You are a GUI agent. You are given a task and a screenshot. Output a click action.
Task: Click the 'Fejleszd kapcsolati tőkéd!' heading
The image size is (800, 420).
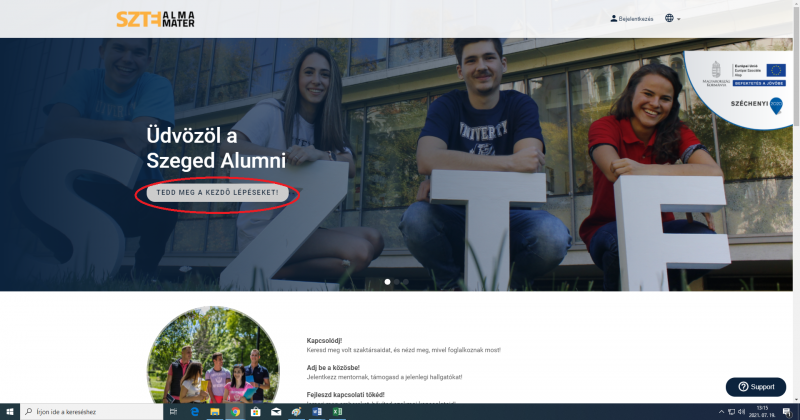345,394
